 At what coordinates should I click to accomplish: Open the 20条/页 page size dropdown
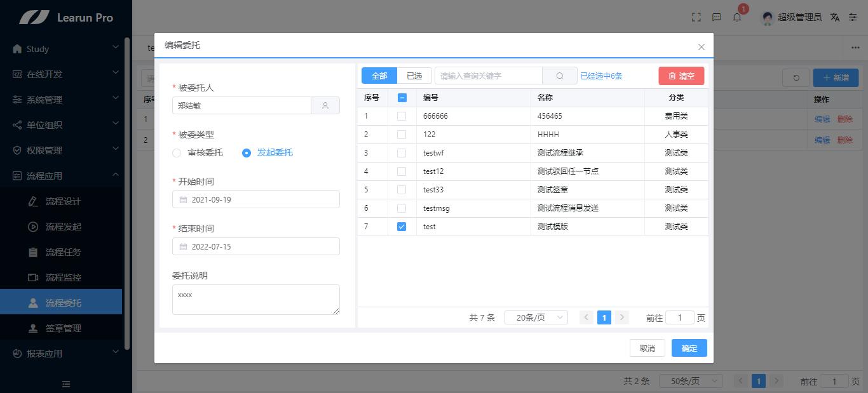(x=536, y=317)
